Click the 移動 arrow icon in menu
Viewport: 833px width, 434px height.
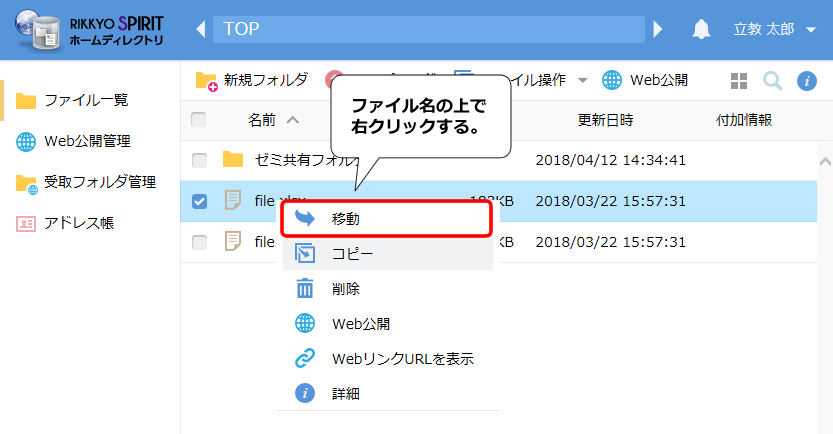[x=305, y=218]
